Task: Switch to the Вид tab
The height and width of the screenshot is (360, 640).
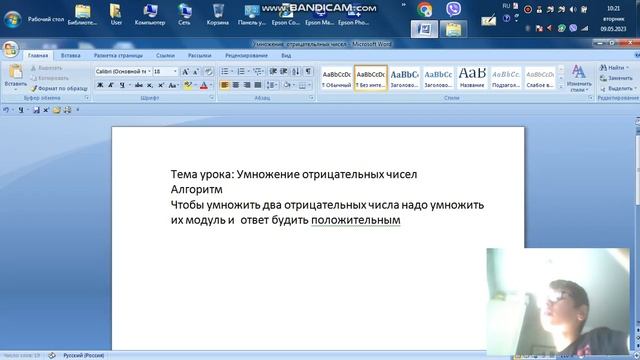Action: point(286,56)
